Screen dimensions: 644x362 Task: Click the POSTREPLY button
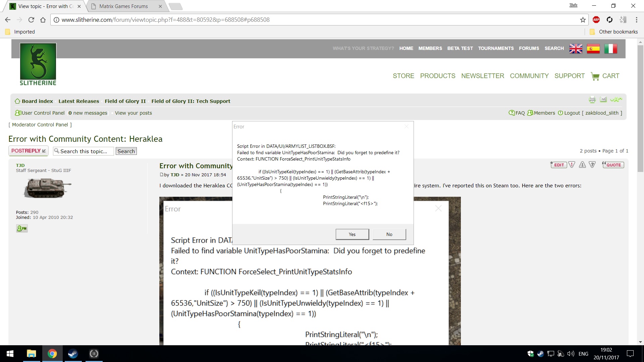[29, 151]
